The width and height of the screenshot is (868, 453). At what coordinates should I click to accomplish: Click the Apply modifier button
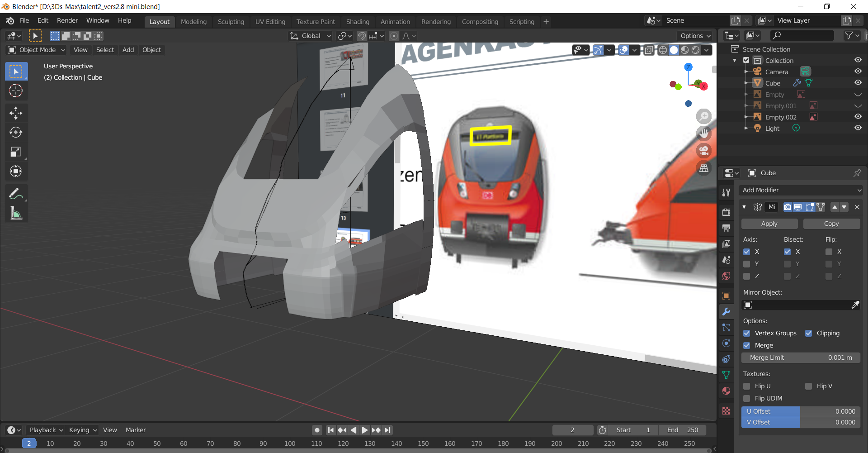(x=769, y=224)
